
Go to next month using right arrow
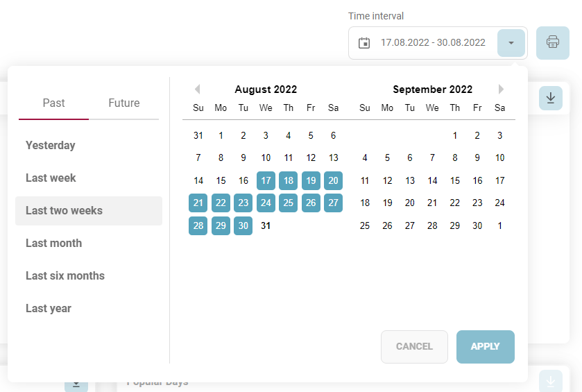click(x=501, y=90)
